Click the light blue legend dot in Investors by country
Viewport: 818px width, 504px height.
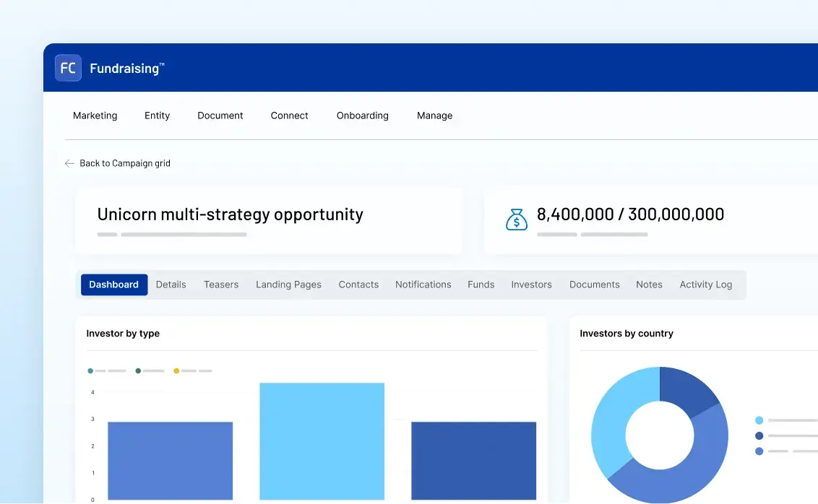pyautogui.click(x=758, y=420)
